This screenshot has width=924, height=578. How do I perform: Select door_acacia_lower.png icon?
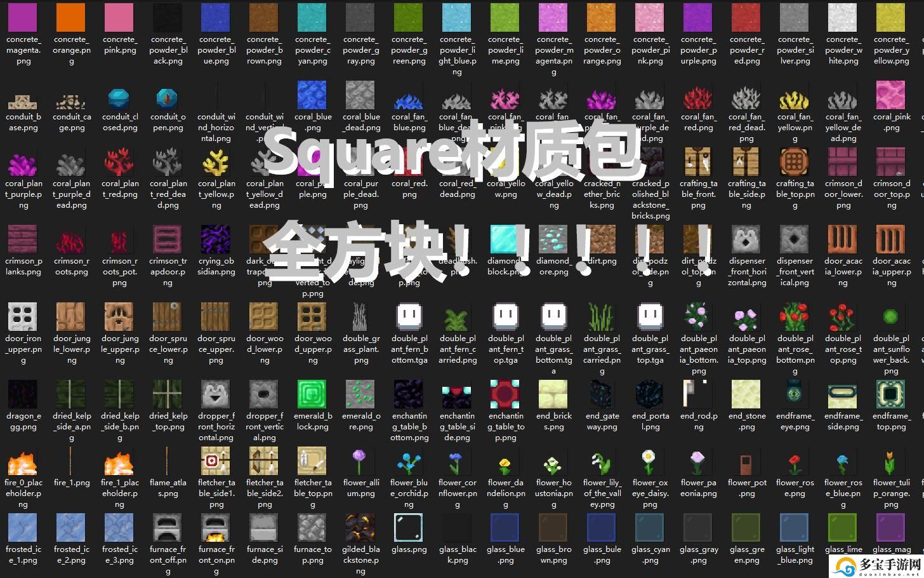pyautogui.click(x=843, y=239)
